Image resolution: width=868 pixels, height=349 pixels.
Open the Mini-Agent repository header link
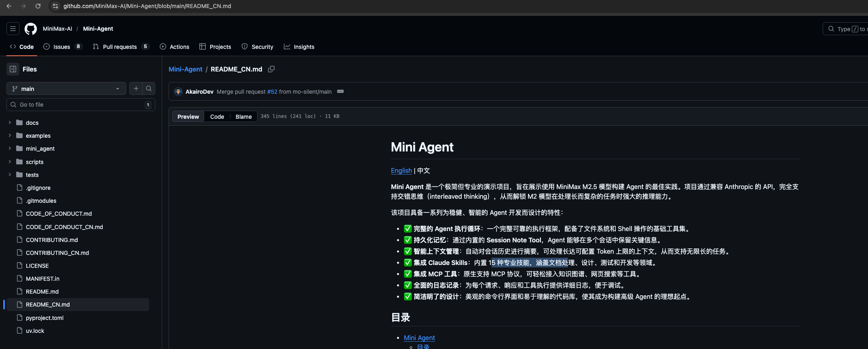click(98, 29)
